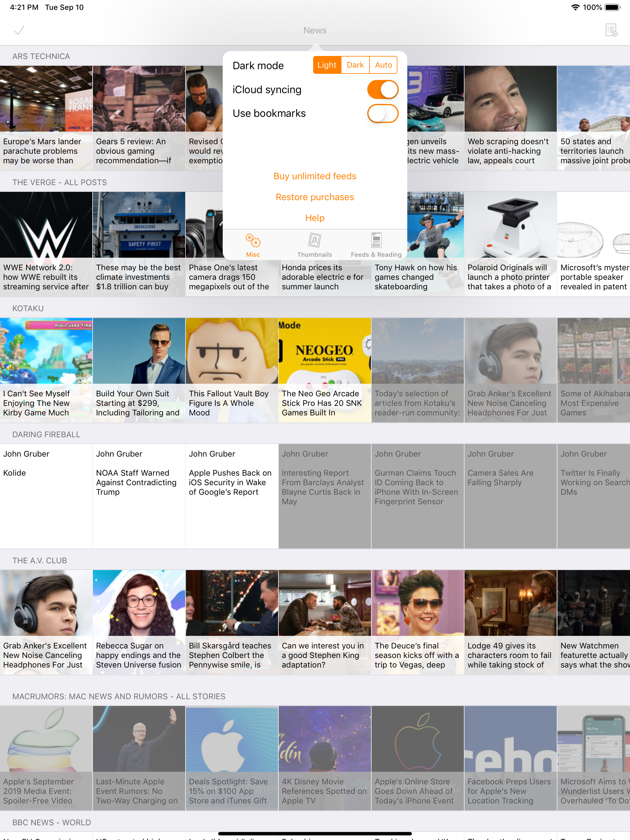Open the Help link

pos(315,218)
